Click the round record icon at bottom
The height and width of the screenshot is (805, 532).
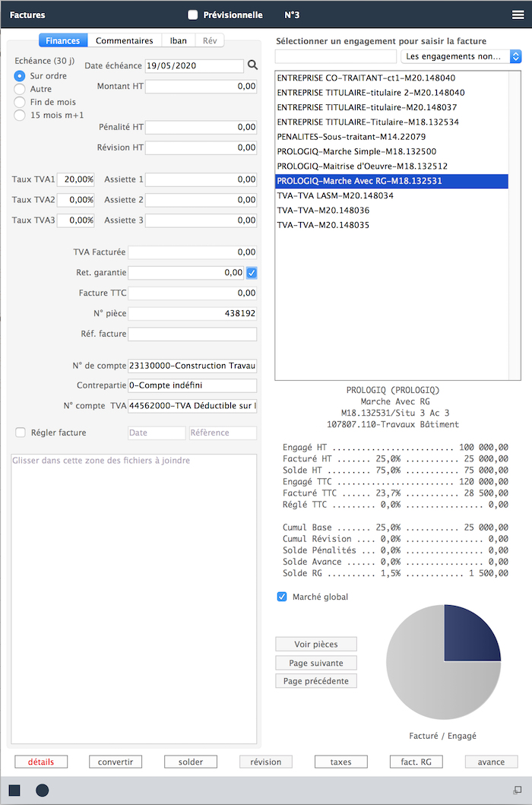pyautogui.click(x=42, y=790)
